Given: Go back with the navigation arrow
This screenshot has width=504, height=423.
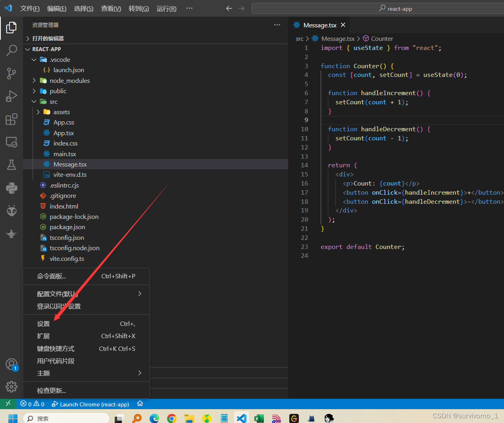Looking at the screenshot, I should click(229, 8).
